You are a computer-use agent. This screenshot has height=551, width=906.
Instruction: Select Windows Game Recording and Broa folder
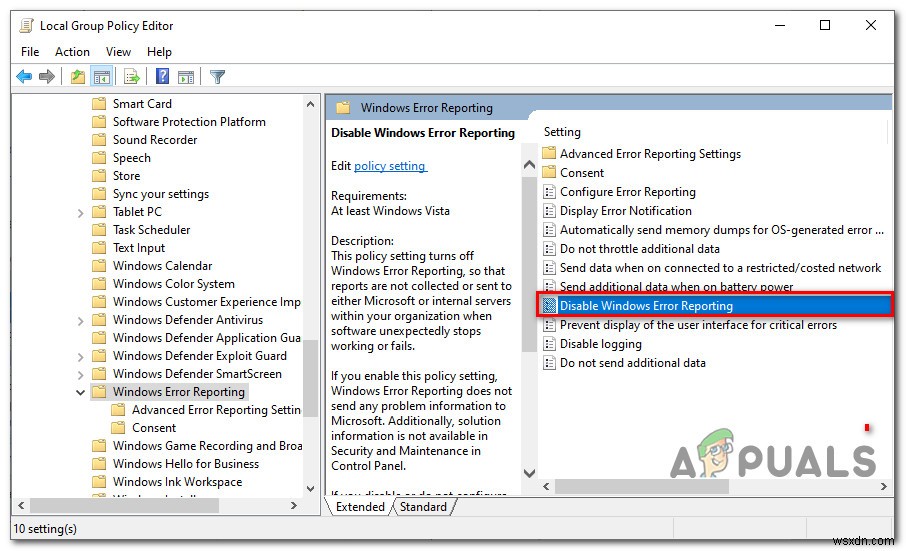click(x=207, y=446)
